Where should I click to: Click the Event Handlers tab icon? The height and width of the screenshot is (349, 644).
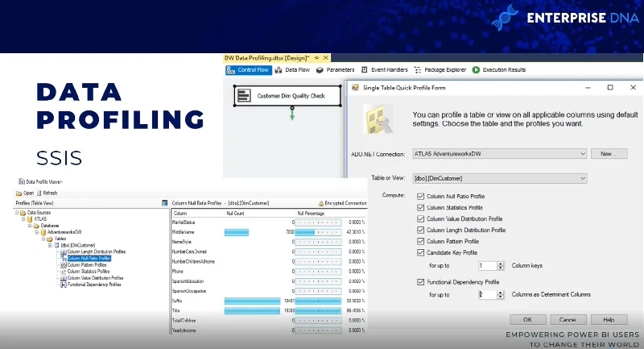(365, 70)
